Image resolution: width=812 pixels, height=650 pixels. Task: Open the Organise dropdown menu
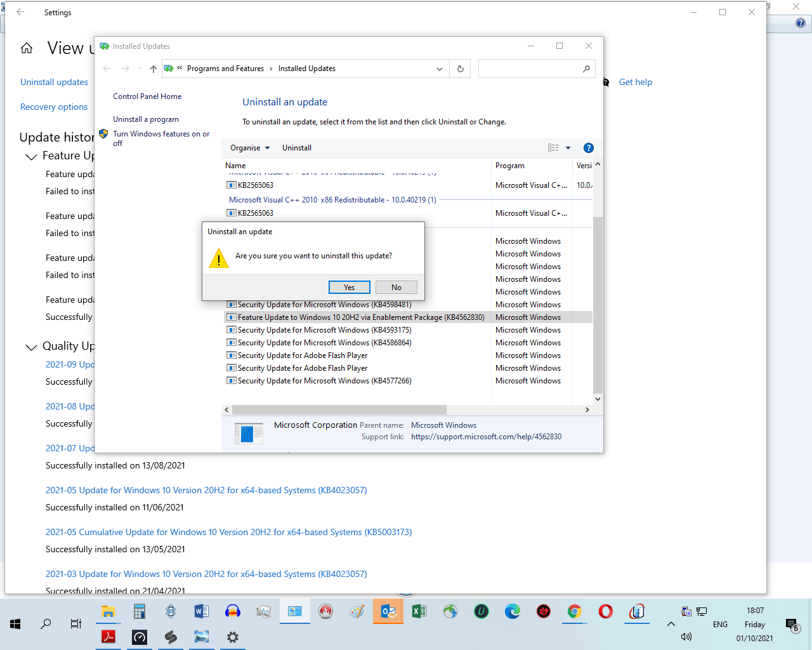(x=250, y=148)
